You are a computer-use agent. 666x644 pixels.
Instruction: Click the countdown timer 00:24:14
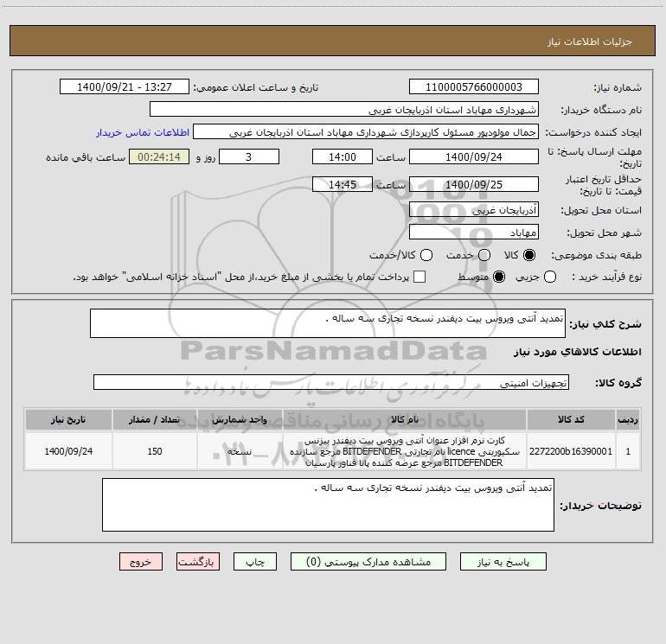pos(159,156)
